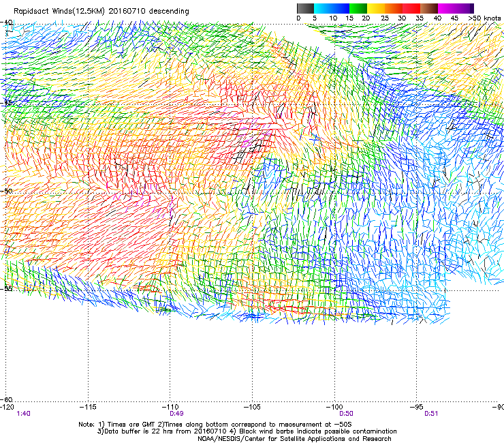Click the red 30-35 knots legend swatch
Image resolution: width=504 pixels, height=443 pixels.
[411, 8]
